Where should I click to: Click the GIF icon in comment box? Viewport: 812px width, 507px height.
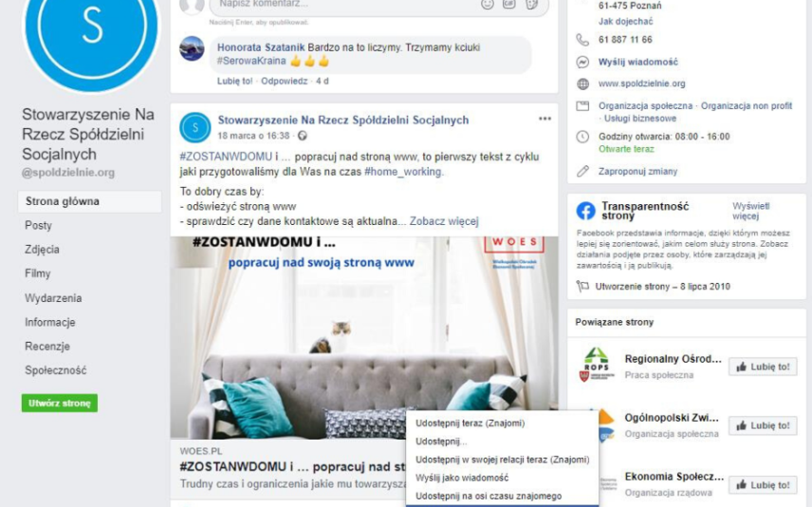[x=509, y=4]
